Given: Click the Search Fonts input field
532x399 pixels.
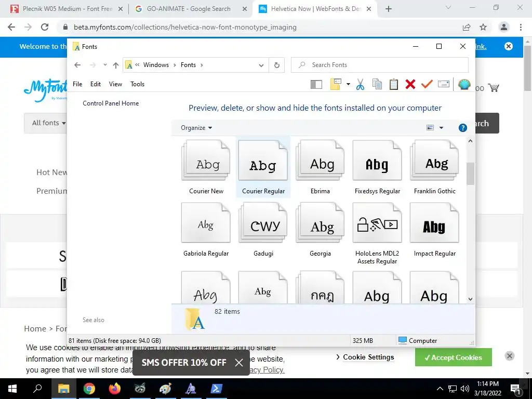Looking at the screenshot, I should [380, 65].
